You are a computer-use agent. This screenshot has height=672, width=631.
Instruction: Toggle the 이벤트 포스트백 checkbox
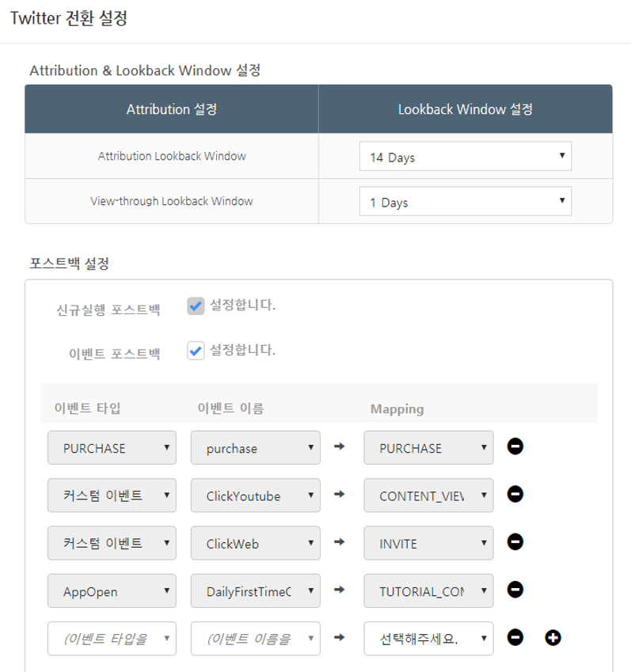click(196, 351)
